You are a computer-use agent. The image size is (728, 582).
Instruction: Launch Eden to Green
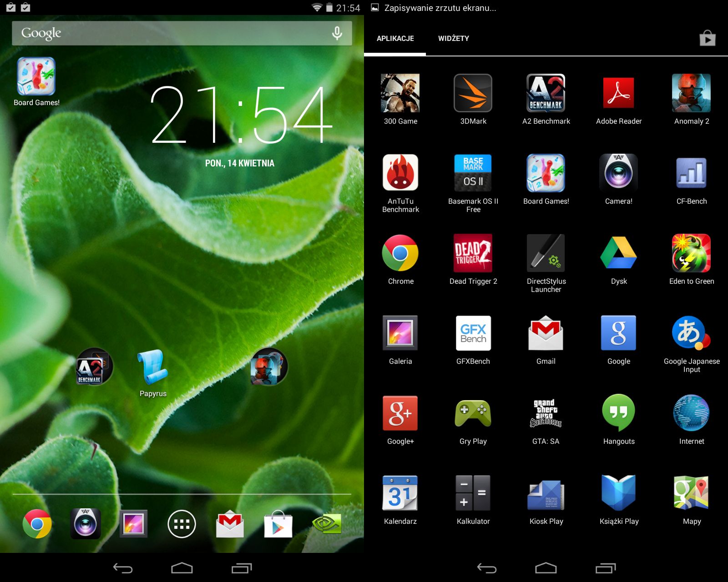point(692,253)
